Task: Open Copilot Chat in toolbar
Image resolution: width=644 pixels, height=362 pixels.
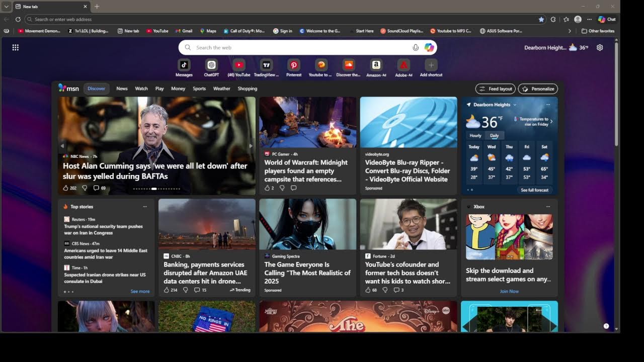Action: point(607,19)
